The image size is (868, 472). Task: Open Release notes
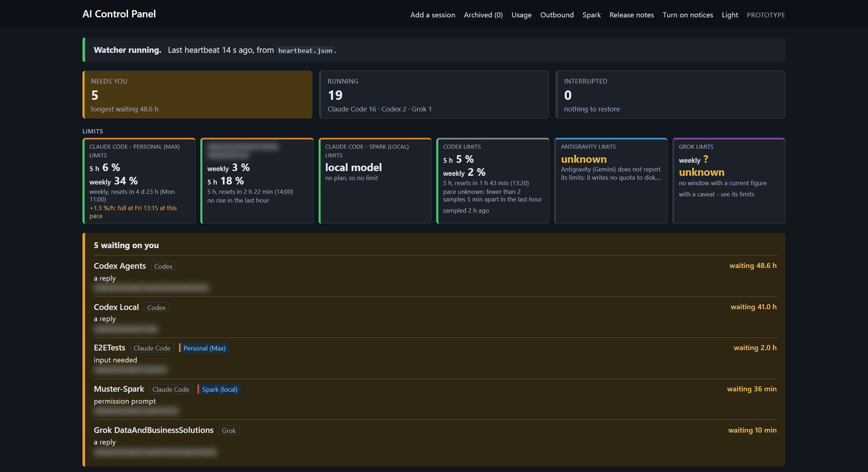[631, 15]
